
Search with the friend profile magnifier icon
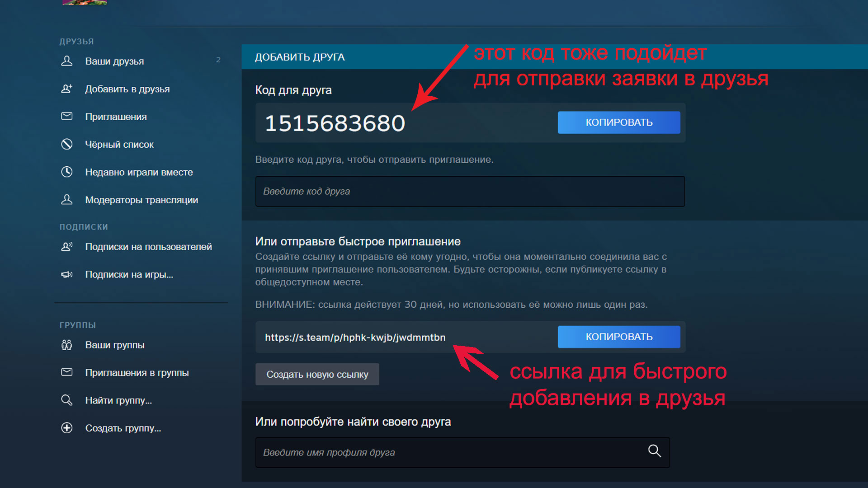click(654, 450)
